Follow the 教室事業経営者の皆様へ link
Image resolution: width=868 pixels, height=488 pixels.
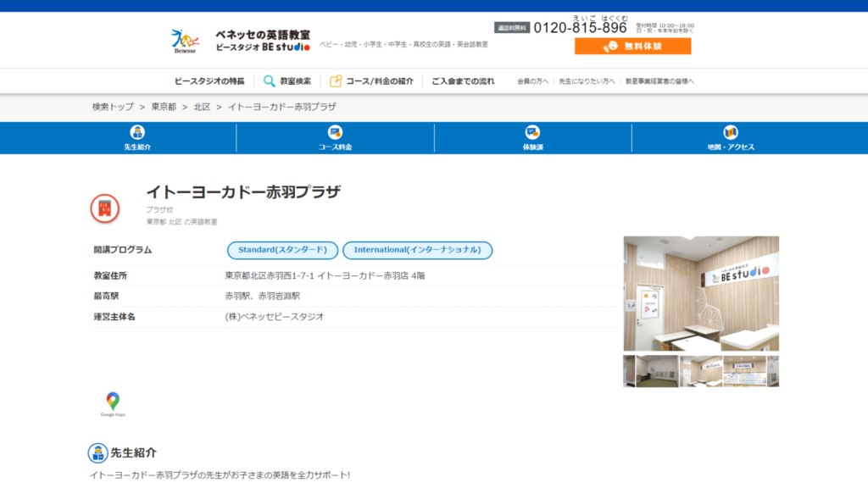659,81
